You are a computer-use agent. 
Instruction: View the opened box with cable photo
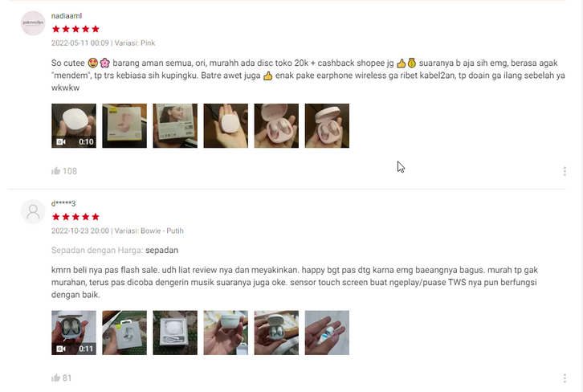[x=175, y=333]
